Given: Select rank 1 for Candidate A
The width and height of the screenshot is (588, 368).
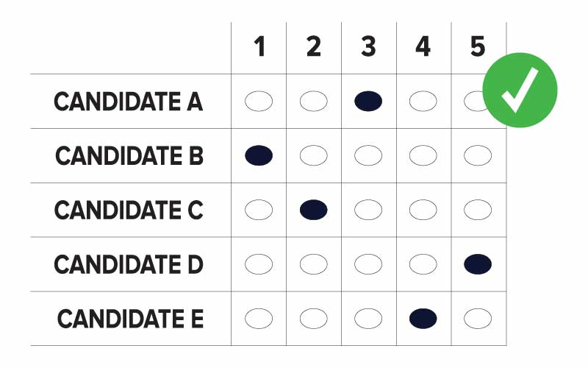Looking at the screenshot, I should tap(259, 102).
